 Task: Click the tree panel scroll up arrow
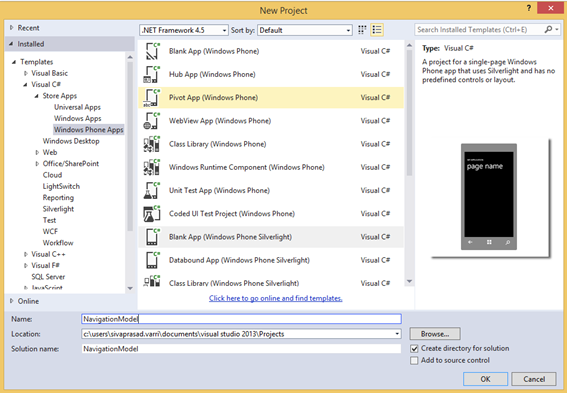(130, 57)
